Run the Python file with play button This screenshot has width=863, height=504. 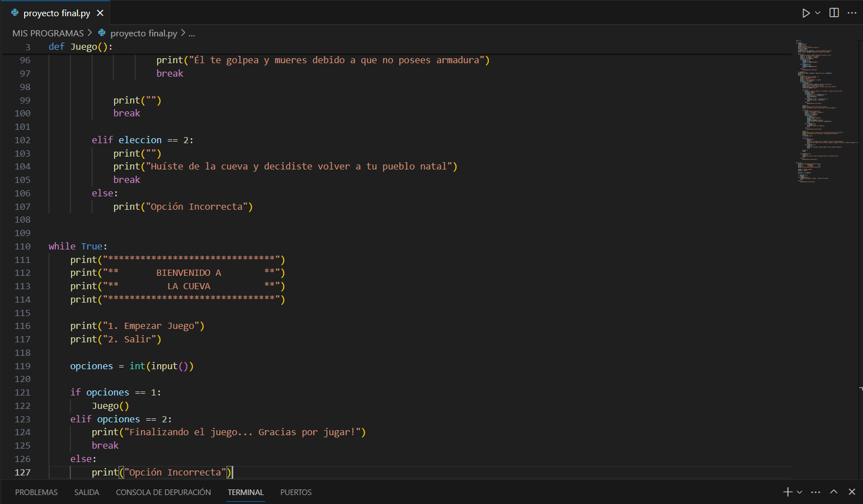coord(806,13)
